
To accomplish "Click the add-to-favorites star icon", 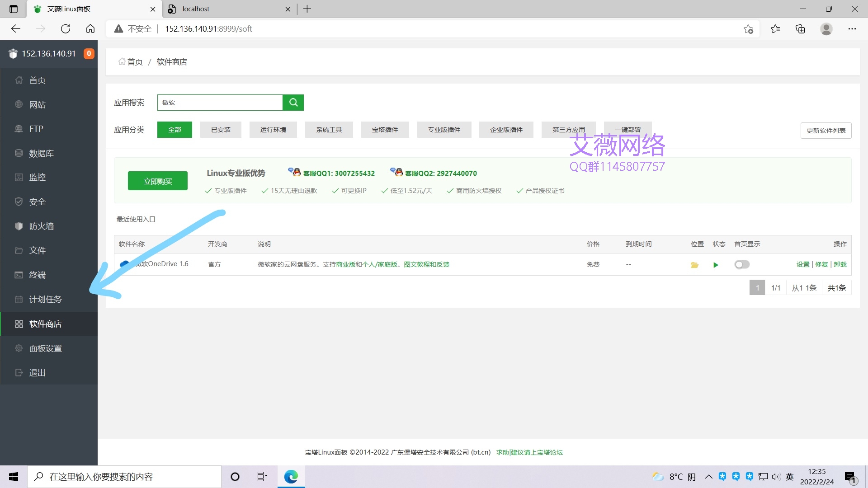I will coord(748,29).
